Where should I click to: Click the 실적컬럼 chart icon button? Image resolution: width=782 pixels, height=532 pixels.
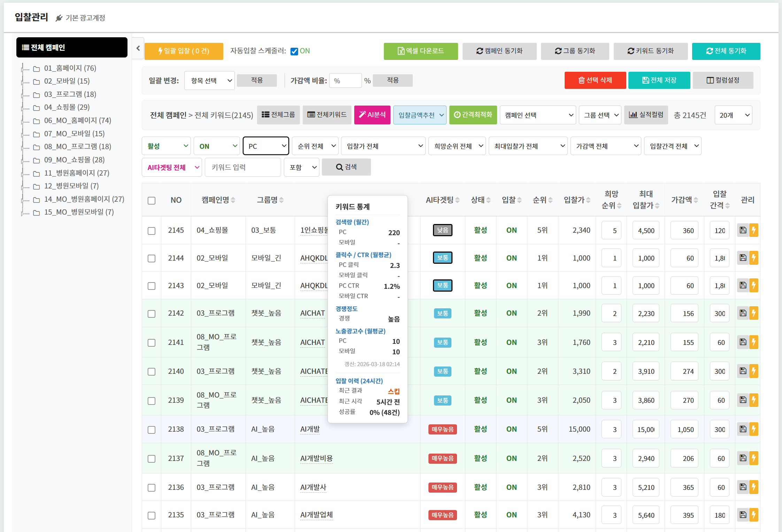pos(646,115)
